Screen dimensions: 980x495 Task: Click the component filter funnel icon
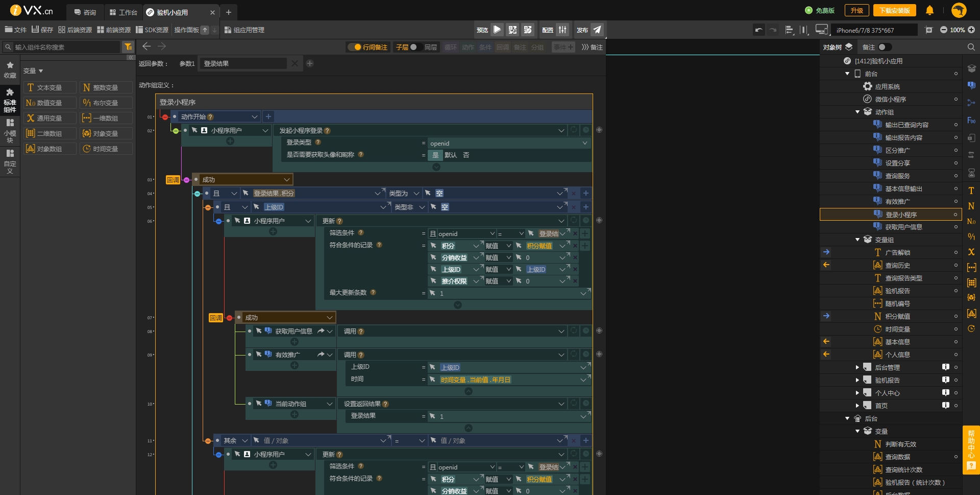point(128,47)
